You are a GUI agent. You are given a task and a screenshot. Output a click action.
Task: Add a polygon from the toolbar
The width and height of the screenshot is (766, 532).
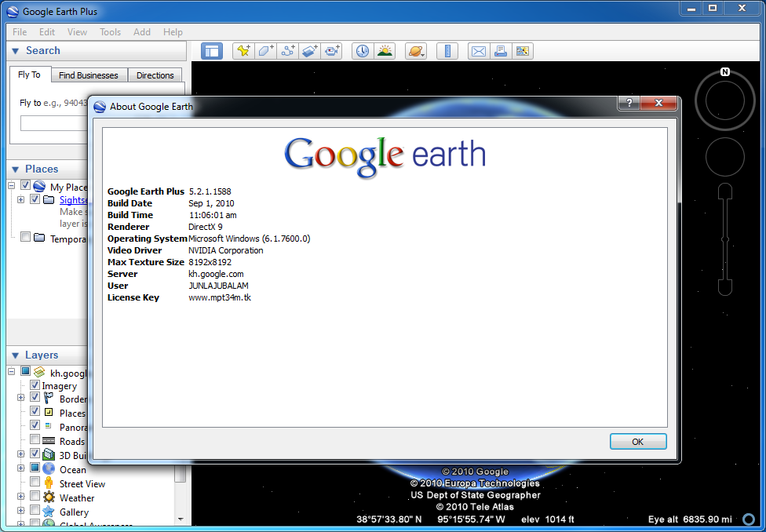(266, 51)
